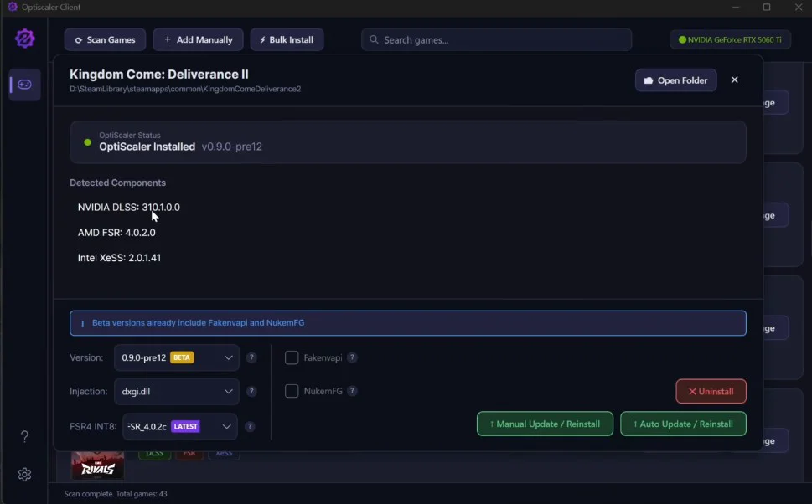Click help icon beside NukemFG
This screenshot has width=812, height=504.
tap(353, 391)
